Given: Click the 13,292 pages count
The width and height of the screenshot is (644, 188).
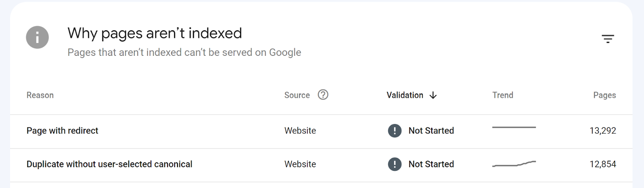Looking at the screenshot, I should pos(603,131).
